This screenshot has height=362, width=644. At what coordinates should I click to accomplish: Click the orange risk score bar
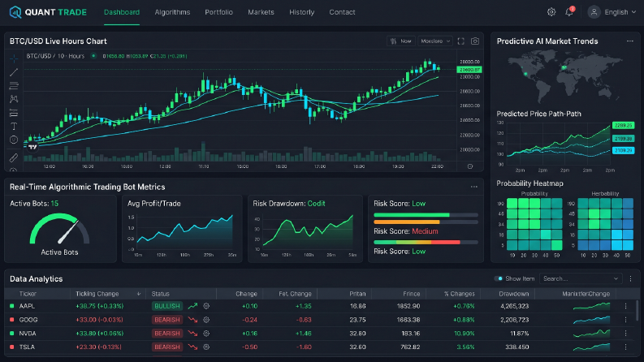click(x=426, y=222)
